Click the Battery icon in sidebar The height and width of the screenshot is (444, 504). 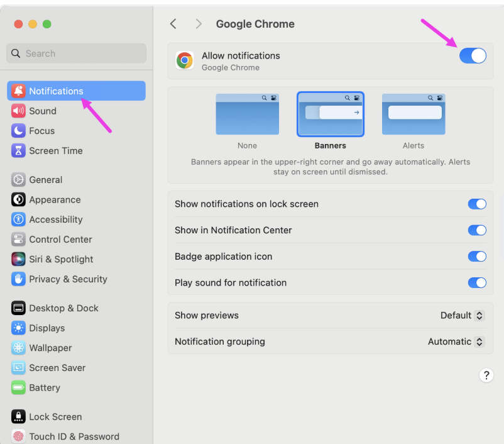coord(18,387)
